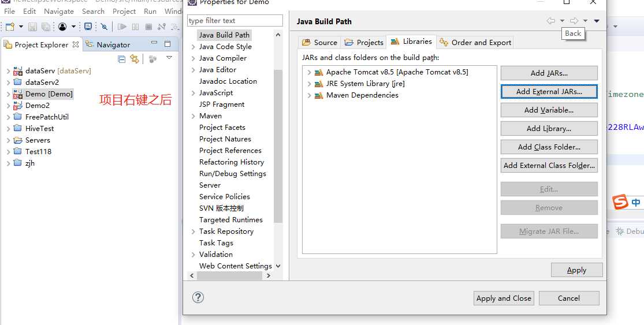Click the Save All toolbar icon
The height and width of the screenshot is (325, 644).
pos(46,27)
